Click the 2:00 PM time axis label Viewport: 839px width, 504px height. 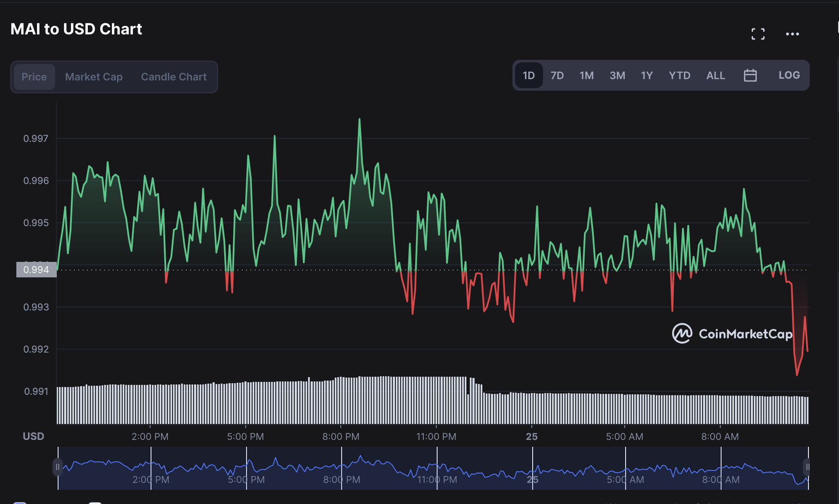[150, 436]
